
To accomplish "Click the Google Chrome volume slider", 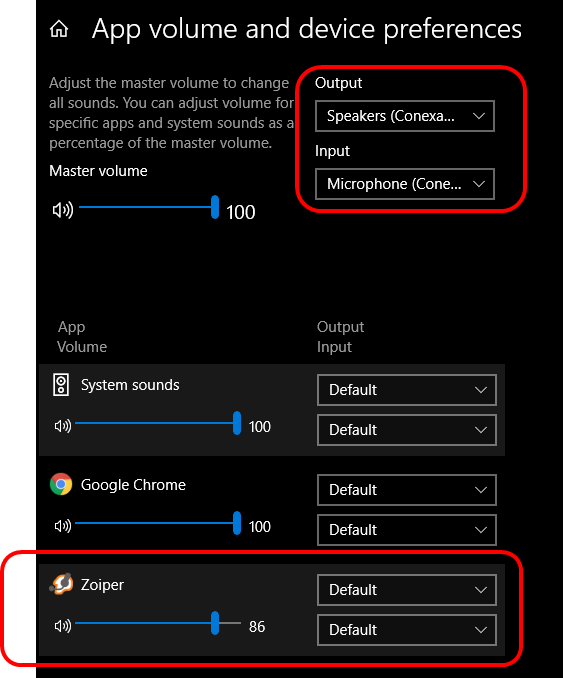I will (x=158, y=523).
